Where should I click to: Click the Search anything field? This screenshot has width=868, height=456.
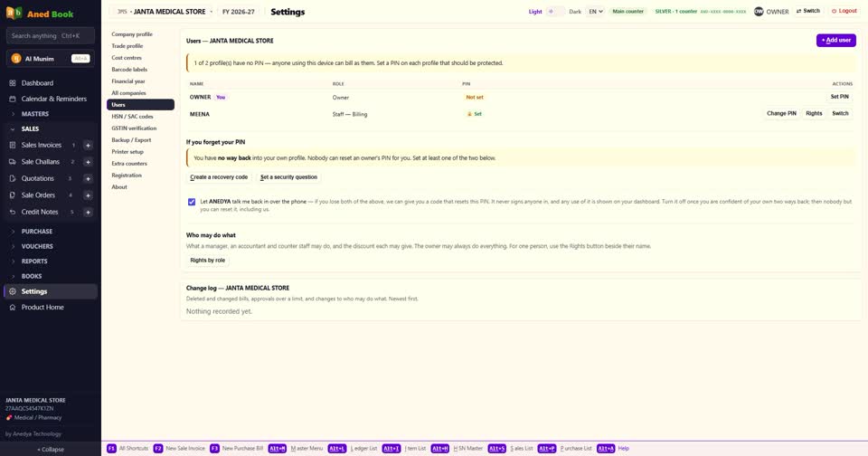click(x=51, y=36)
